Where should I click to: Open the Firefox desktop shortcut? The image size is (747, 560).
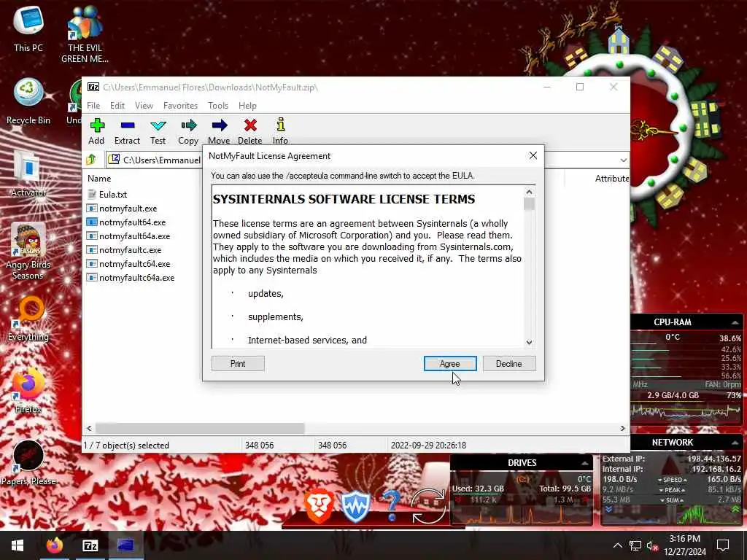(28, 391)
